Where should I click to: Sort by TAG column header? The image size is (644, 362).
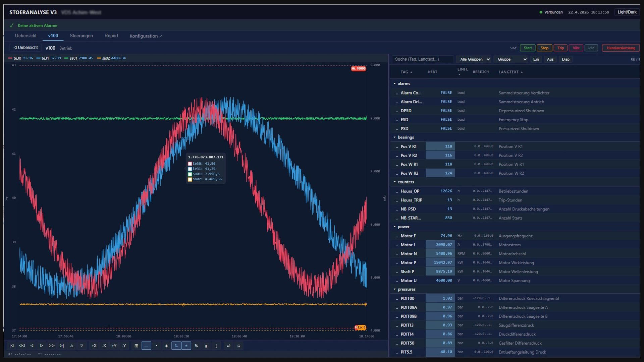(406, 72)
